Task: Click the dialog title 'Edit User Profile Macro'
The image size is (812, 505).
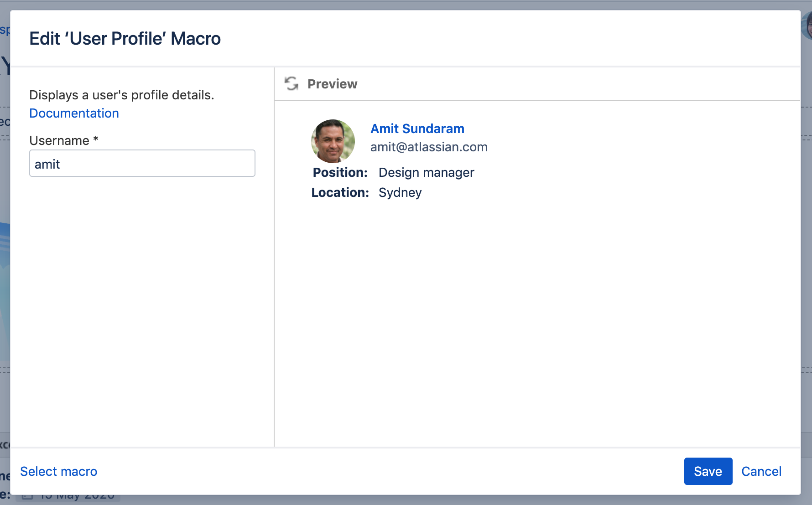Action: 125,39
